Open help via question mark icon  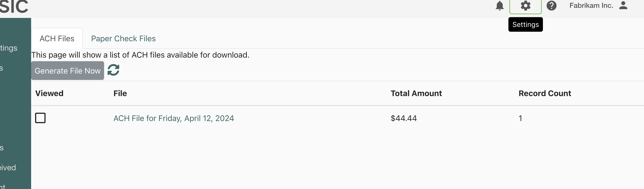[x=551, y=6]
